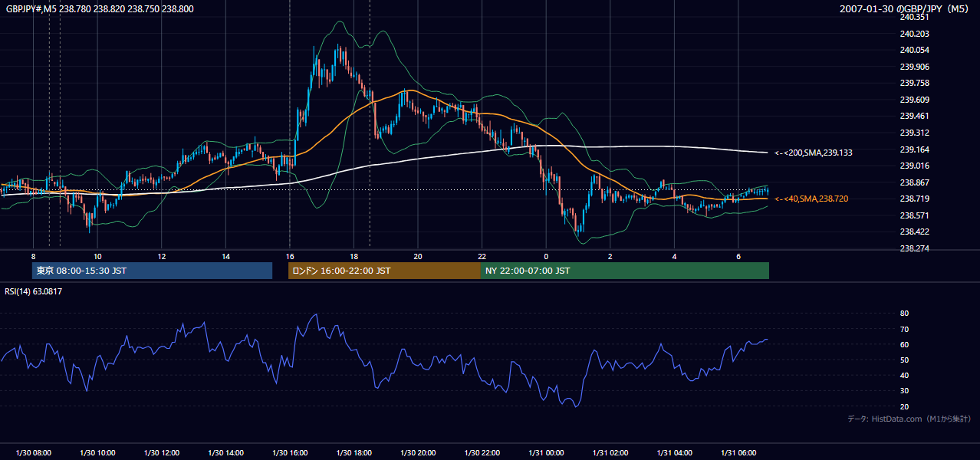Click the 1/30 12:00 time axis label
The image size is (980, 460).
coord(162,453)
